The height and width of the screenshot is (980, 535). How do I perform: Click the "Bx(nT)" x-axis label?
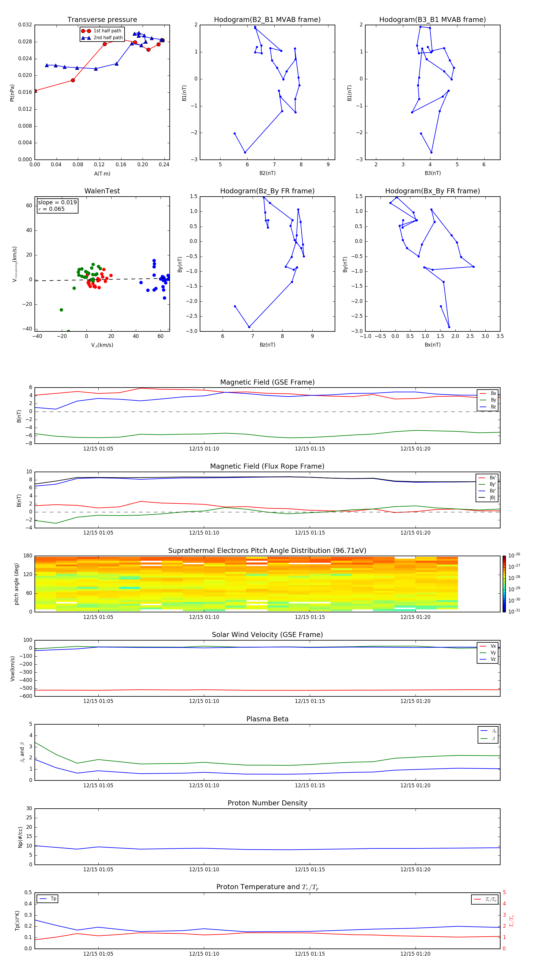pyautogui.click(x=432, y=345)
